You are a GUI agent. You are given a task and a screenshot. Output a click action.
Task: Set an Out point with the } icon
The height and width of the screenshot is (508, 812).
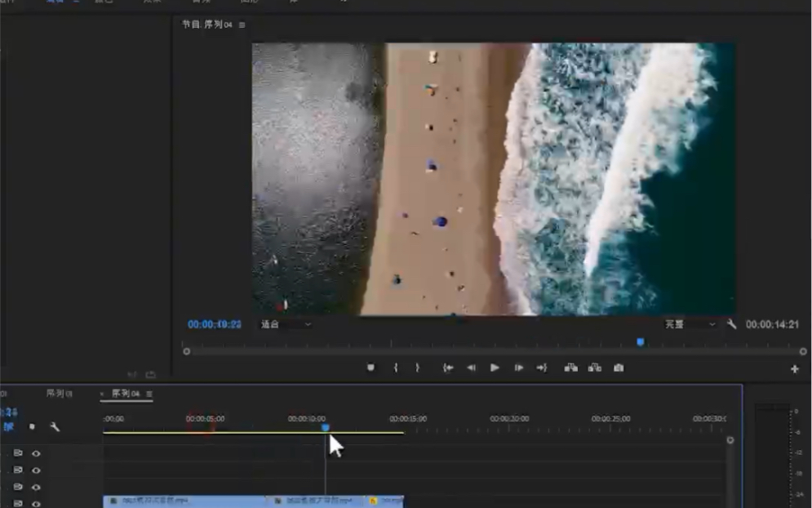pyautogui.click(x=418, y=368)
